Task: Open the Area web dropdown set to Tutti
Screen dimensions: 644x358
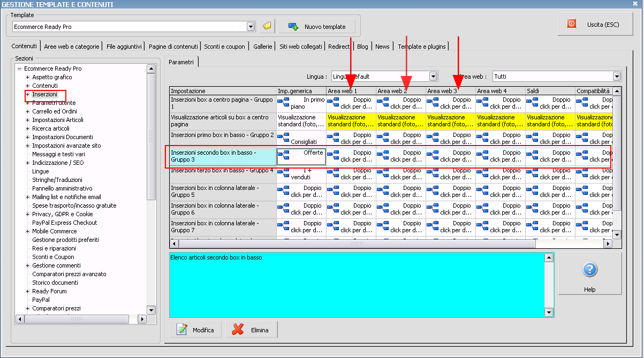Action: pos(617,77)
